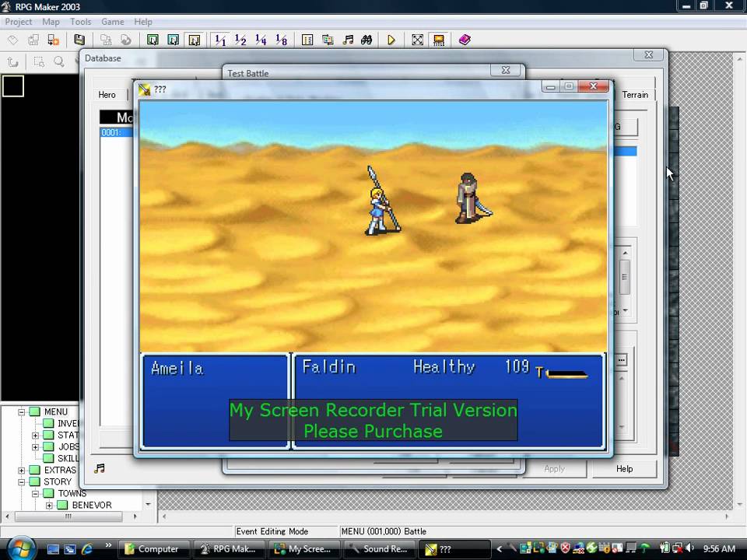Switch to the Hero tab in Database
Screen dimensions: 747x560
click(107, 95)
